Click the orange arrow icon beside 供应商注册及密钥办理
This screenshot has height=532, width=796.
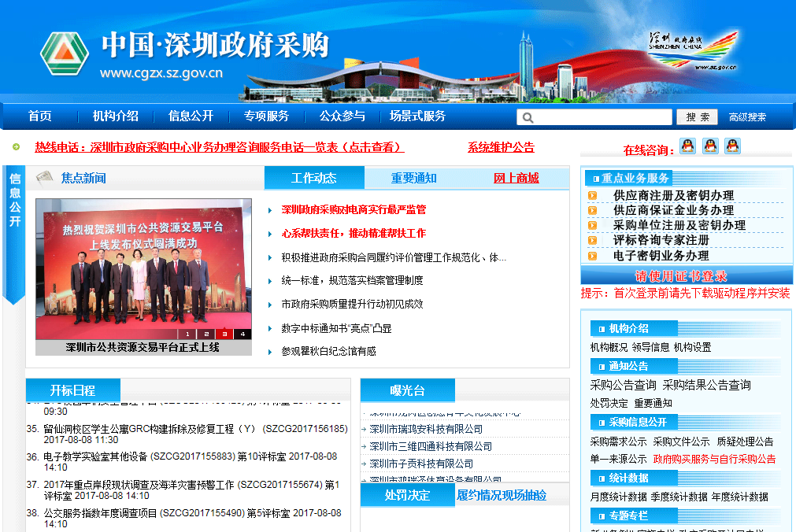pyautogui.click(x=592, y=195)
